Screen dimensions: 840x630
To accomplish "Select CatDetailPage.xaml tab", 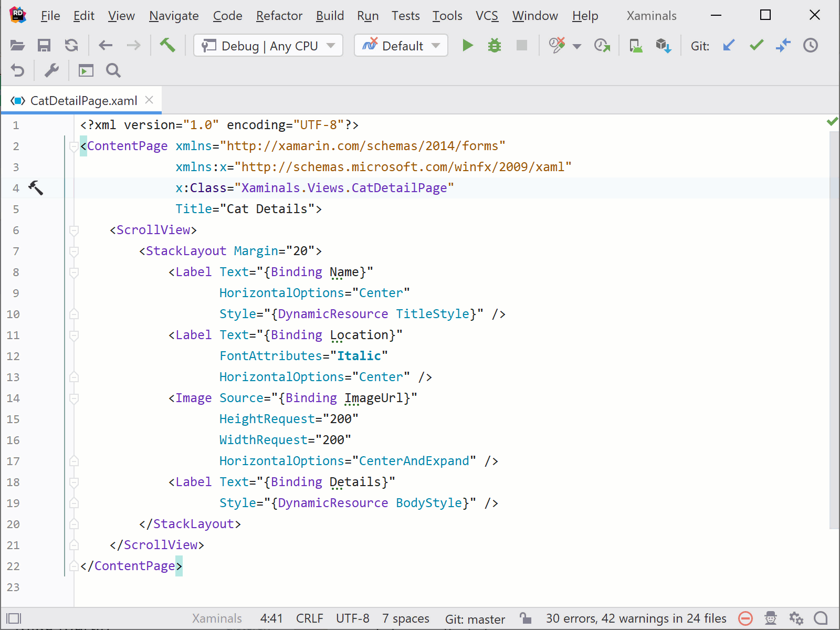I will click(x=83, y=101).
